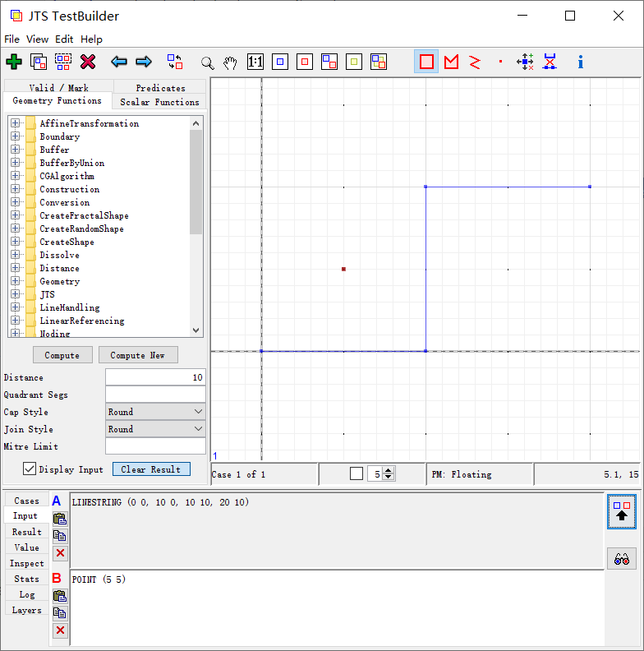
Task: Expand the Buffer folder node
Action: tap(16, 150)
